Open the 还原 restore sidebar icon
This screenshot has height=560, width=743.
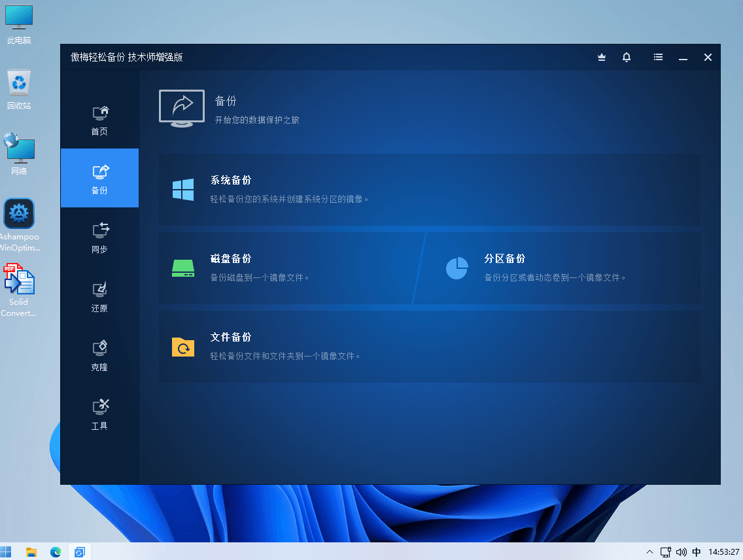pos(100,289)
